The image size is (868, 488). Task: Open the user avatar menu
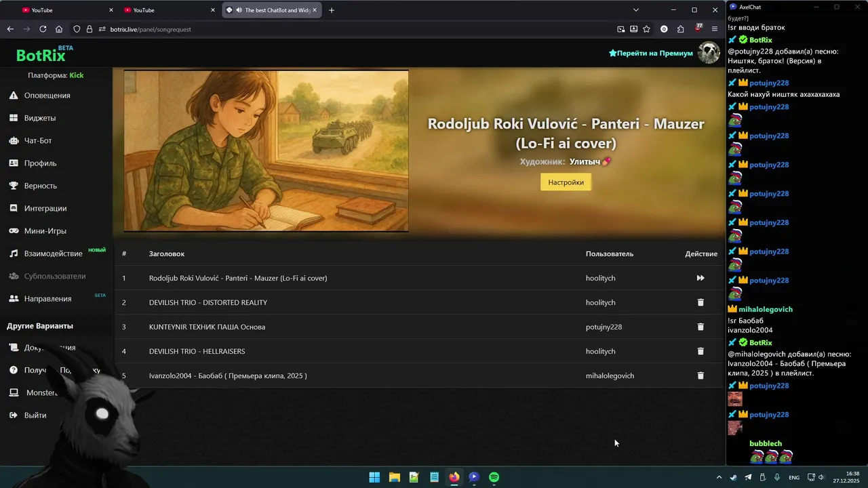[x=709, y=53]
